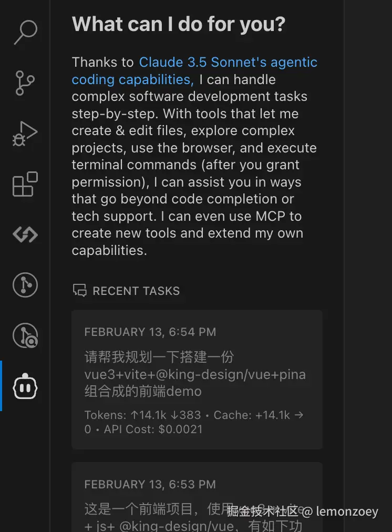Open the Search view in activity bar
The image size is (392, 532).
tap(25, 33)
